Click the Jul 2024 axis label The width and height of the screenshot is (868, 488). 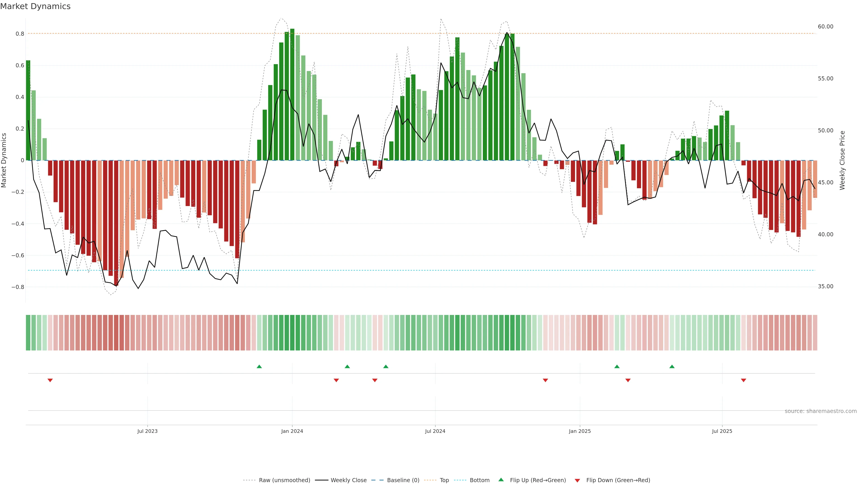click(435, 431)
